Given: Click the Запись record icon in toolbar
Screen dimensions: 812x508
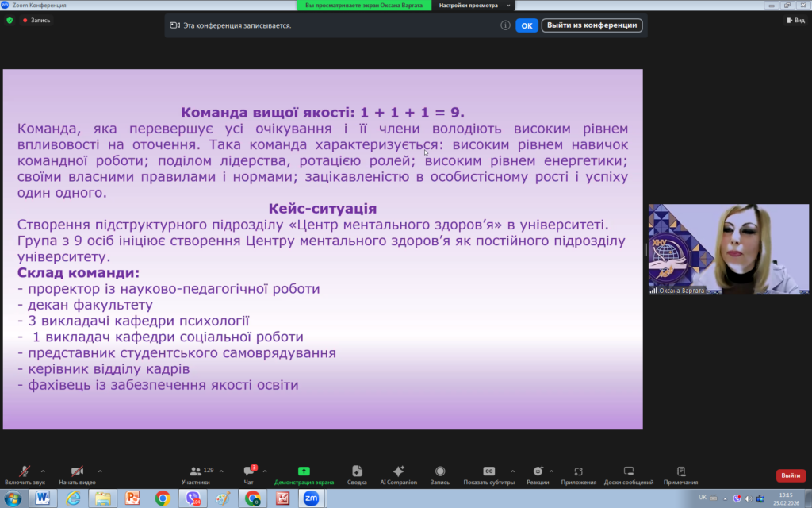Looking at the screenshot, I should point(440,471).
